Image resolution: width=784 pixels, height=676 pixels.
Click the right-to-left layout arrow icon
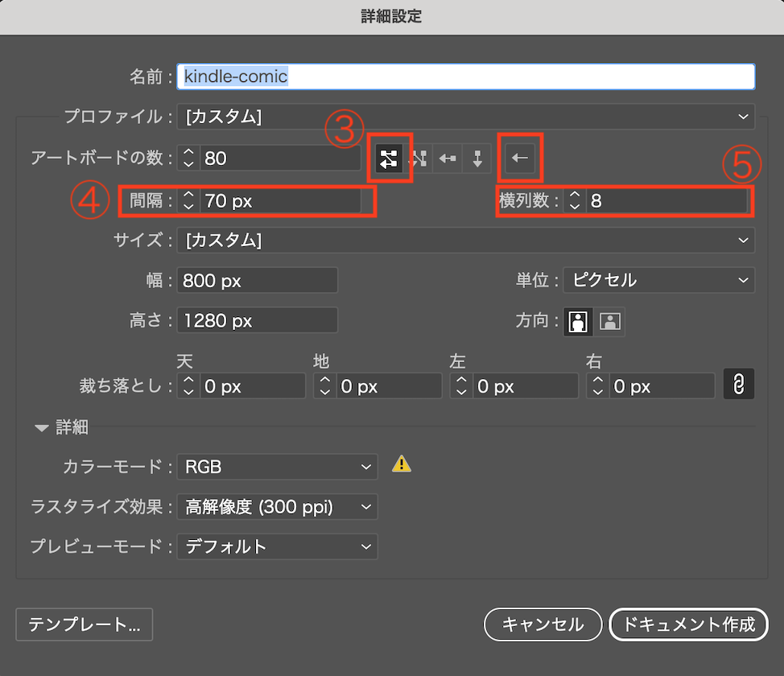click(x=520, y=159)
